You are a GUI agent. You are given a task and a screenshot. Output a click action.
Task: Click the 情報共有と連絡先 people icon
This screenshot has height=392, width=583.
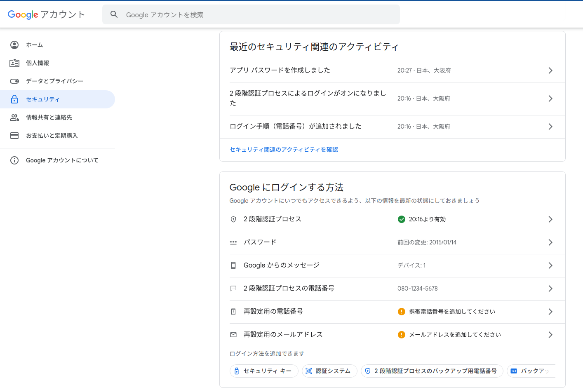click(x=14, y=117)
